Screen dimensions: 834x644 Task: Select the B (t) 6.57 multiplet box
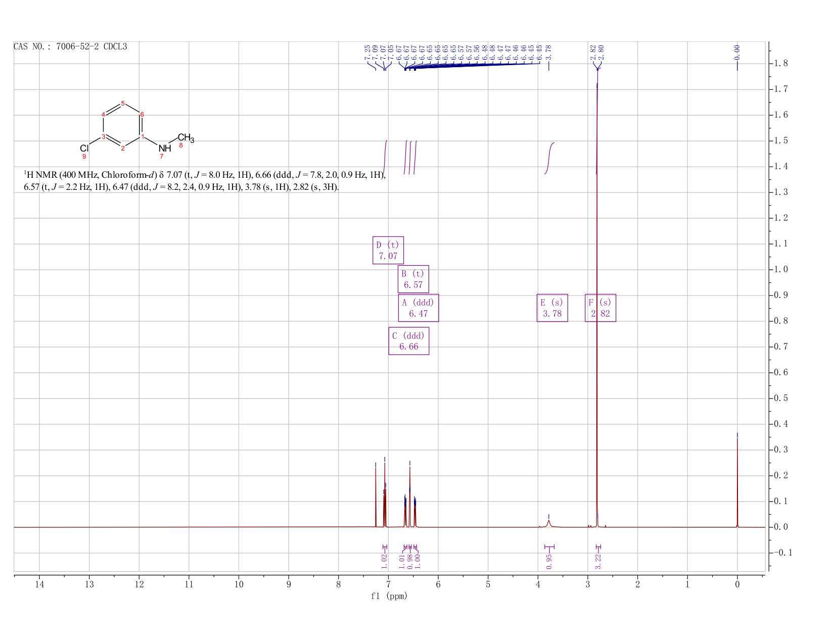(x=413, y=279)
